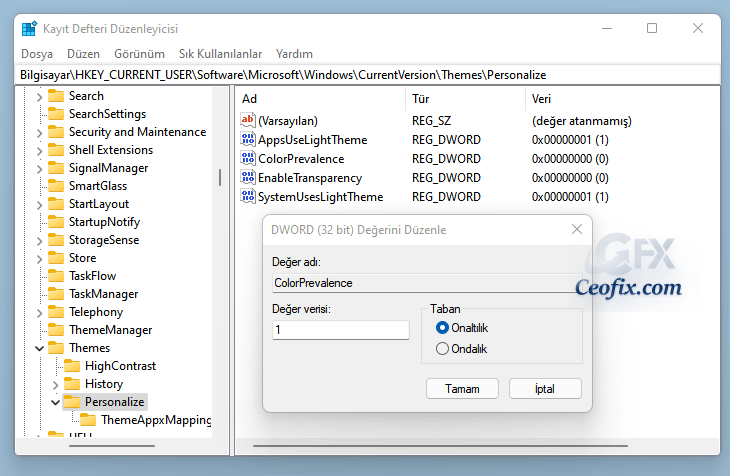Viewport: 730px width, 476px height.
Task: Click the Değer verisi input field
Action: click(x=341, y=330)
